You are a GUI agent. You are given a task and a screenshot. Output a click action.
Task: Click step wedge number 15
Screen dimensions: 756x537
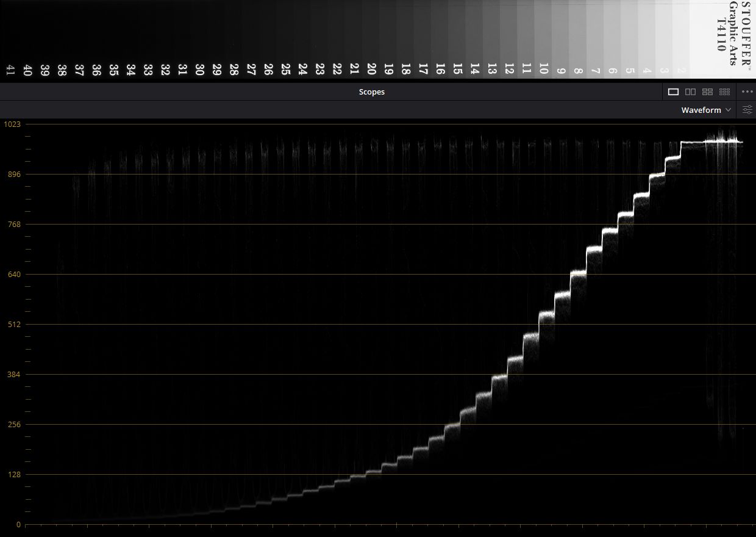click(458, 70)
